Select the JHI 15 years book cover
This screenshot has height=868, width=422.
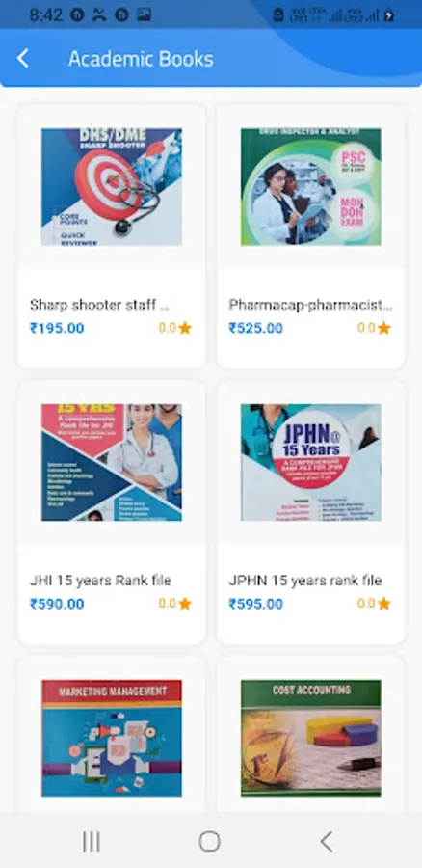(x=112, y=462)
